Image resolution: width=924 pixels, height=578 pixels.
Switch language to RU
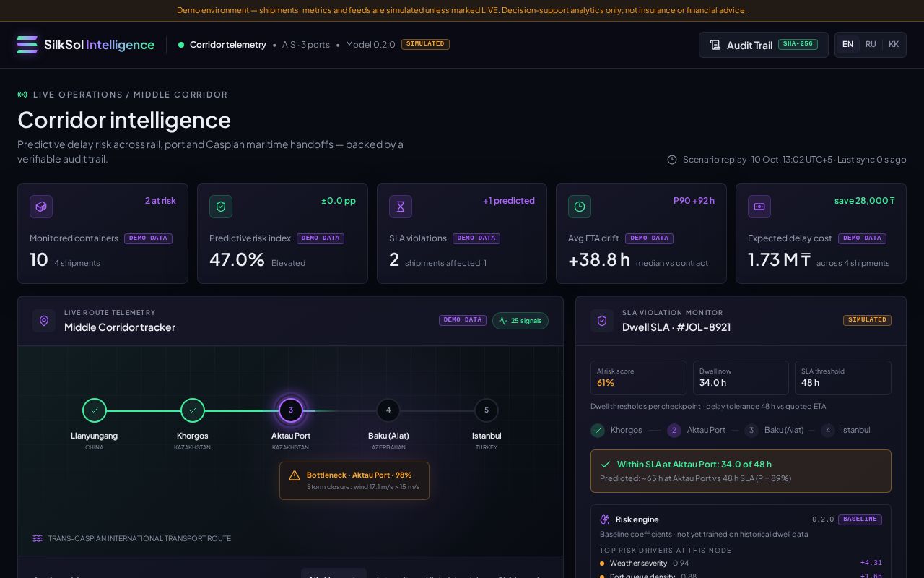pyautogui.click(x=871, y=45)
